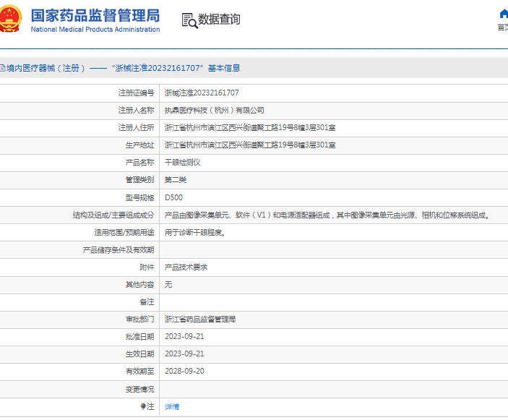This screenshot has width=508, height=420.
Task: Click the 有效期至 label
Action: [x=139, y=371]
